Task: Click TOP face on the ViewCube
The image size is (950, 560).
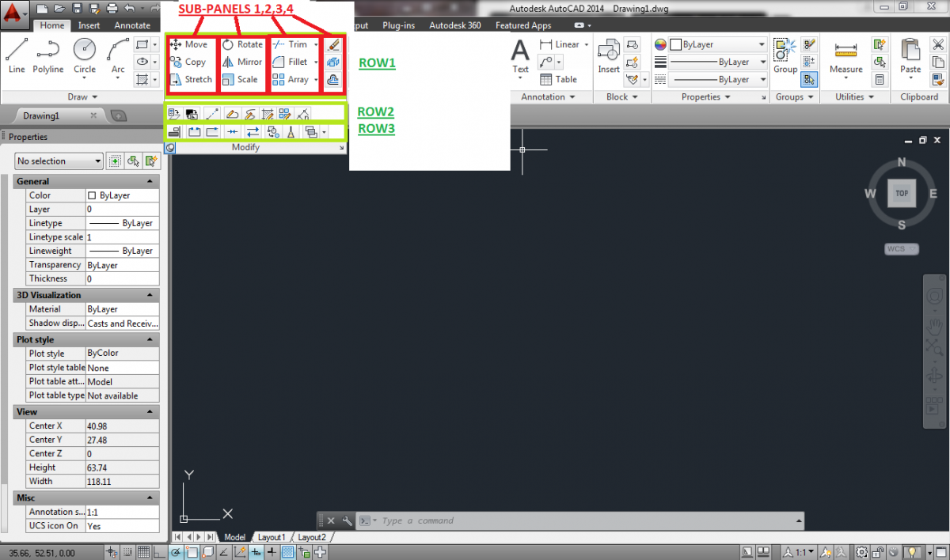Action: (901, 193)
